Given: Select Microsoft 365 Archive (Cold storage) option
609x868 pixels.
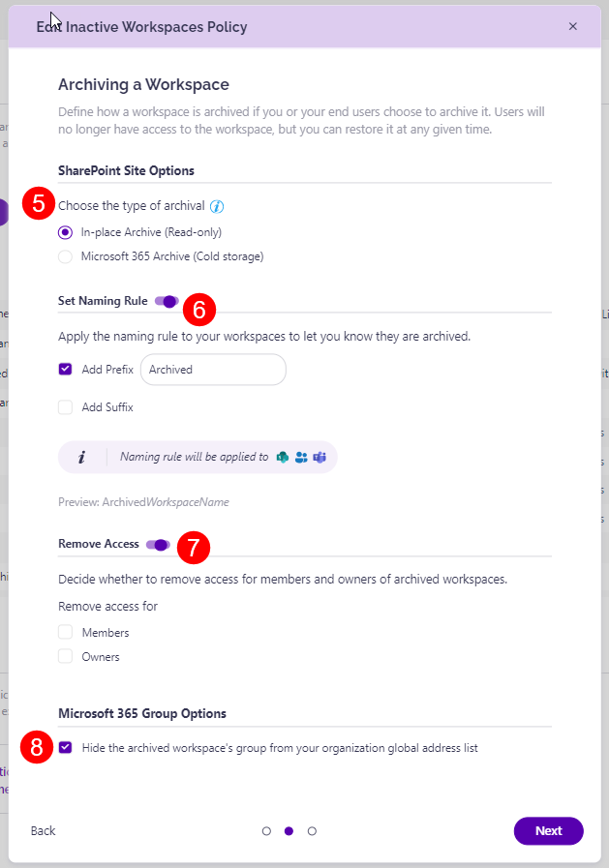Looking at the screenshot, I should [x=65, y=256].
